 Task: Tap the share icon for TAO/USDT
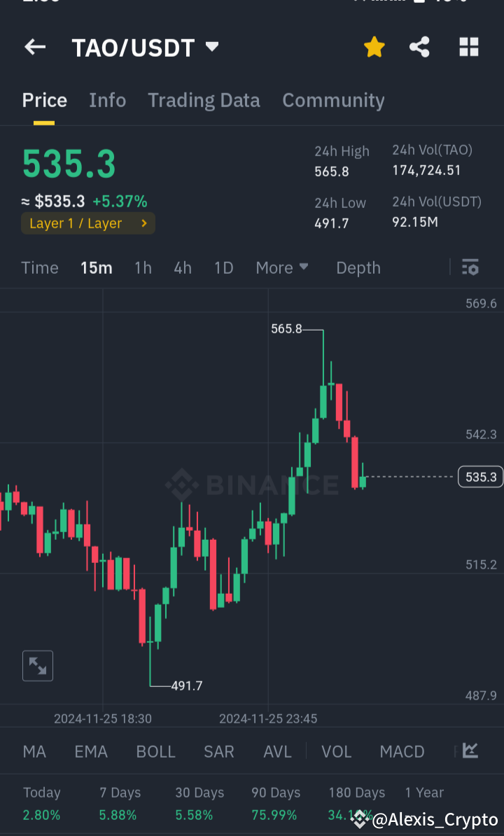tap(419, 47)
